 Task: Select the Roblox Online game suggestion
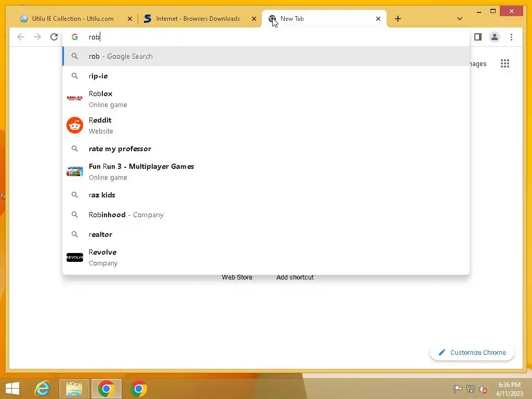(267, 99)
